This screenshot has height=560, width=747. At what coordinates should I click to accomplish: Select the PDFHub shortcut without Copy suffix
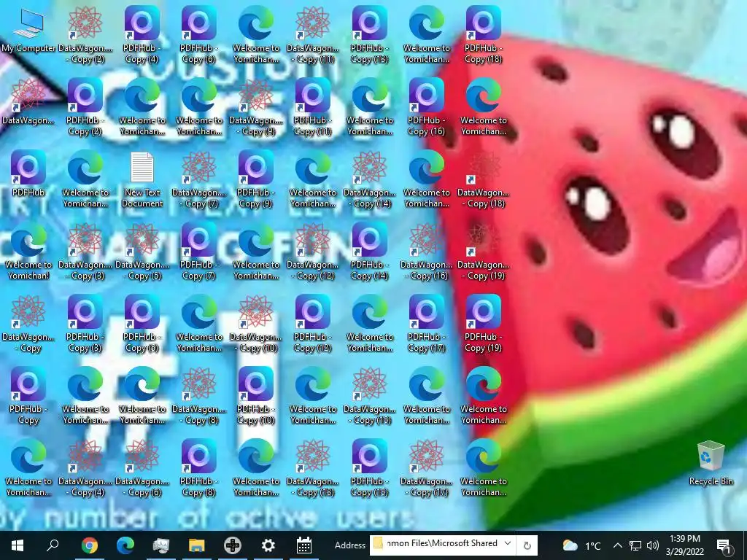click(x=28, y=174)
